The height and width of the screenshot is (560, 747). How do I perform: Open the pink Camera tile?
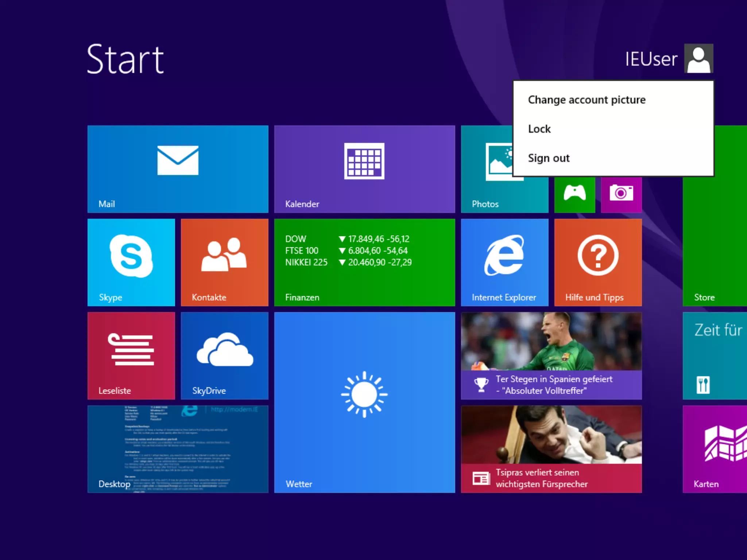tap(621, 194)
